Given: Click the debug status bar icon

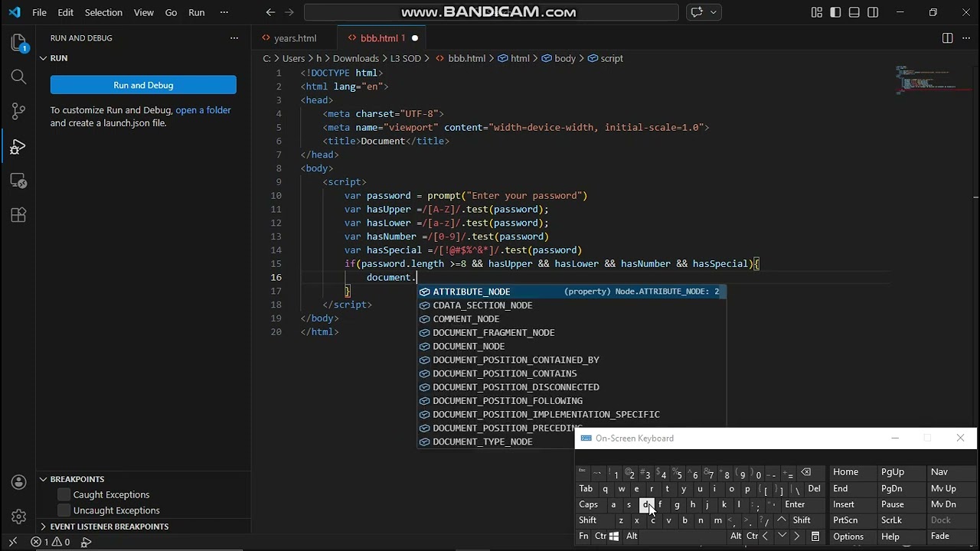Looking at the screenshot, I should (86, 542).
